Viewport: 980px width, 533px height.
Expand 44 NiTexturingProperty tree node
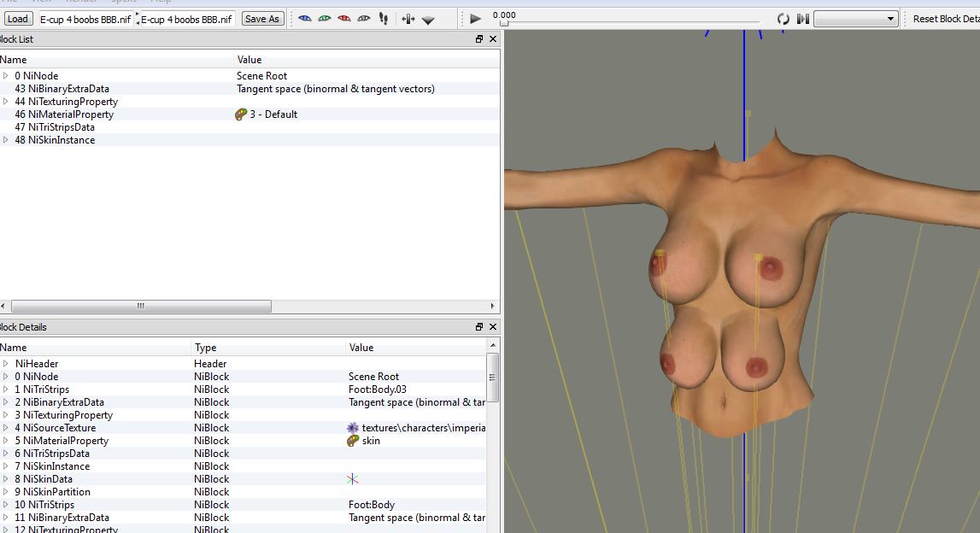6,102
